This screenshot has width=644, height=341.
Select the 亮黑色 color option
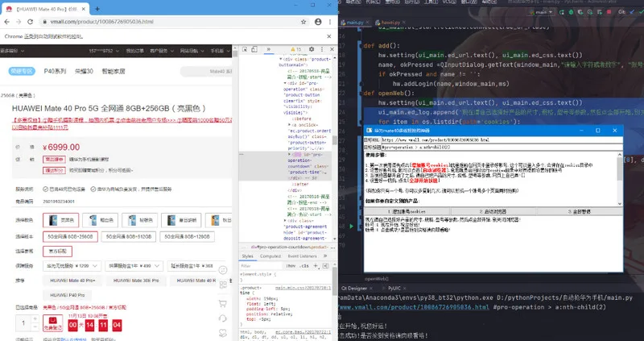coord(61,220)
